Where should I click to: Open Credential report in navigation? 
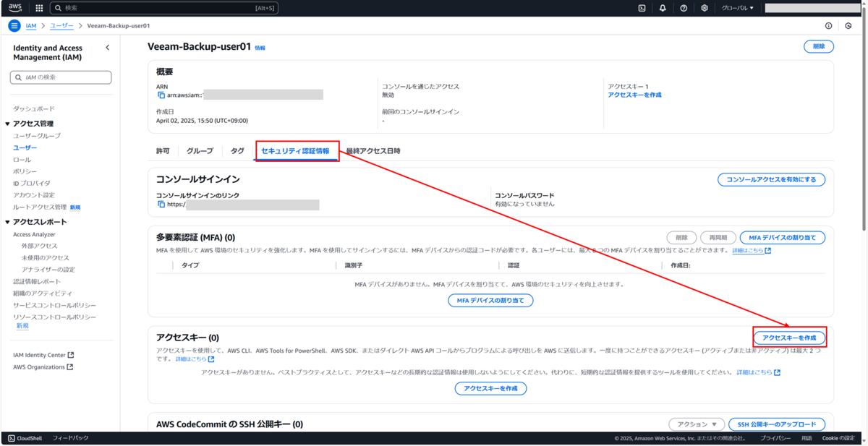coord(37,281)
